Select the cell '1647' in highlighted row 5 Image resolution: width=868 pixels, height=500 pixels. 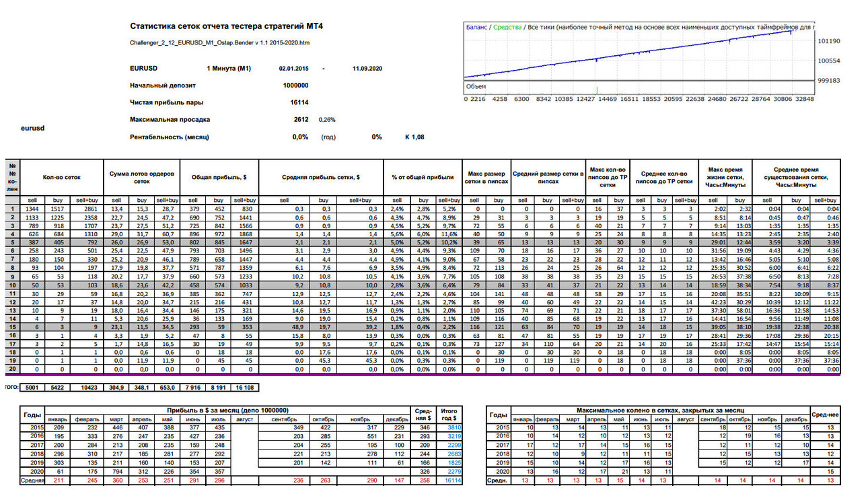tap(246, 243)
